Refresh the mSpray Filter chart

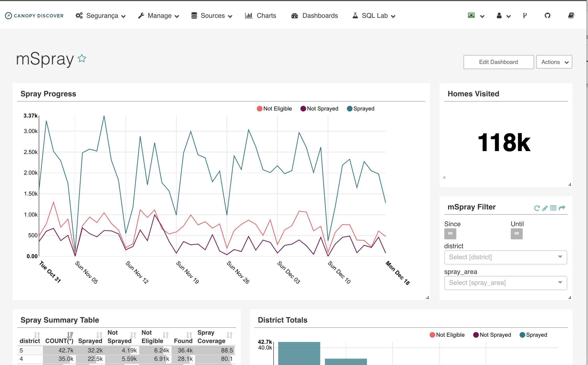[537, 208]
